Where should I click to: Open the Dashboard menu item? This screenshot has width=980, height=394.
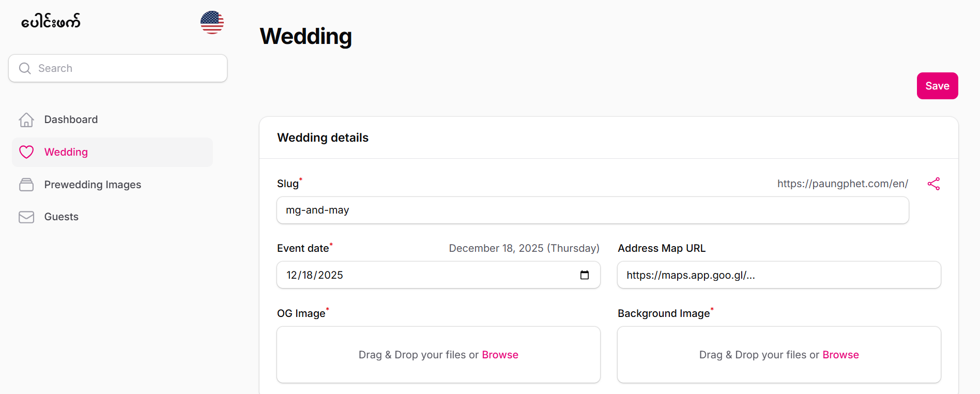[x=71, y=119]
